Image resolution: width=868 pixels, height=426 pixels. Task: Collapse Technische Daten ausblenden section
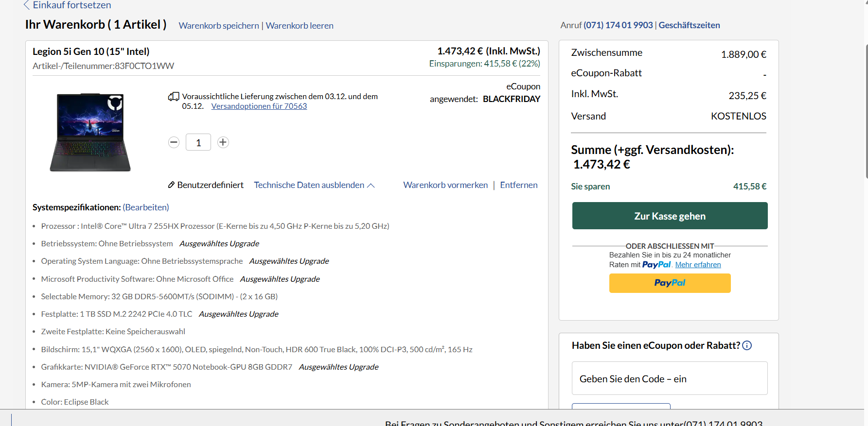pyautogui.click(x=314, y=185)
